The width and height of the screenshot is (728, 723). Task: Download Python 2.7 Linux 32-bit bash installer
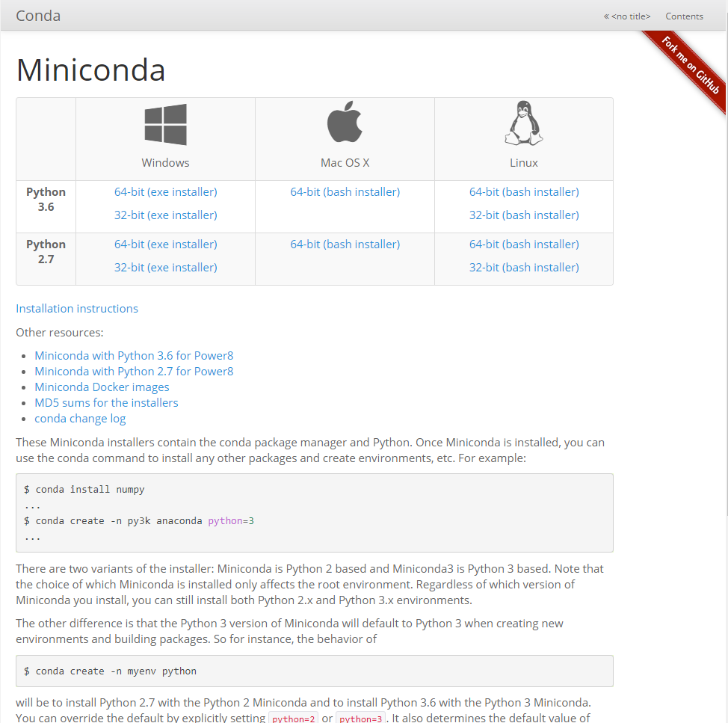[x=524, y=268]
